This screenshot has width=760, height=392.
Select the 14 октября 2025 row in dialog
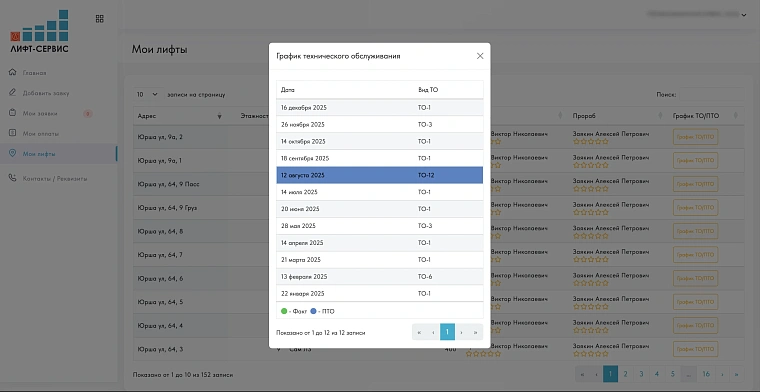[380, 141]
